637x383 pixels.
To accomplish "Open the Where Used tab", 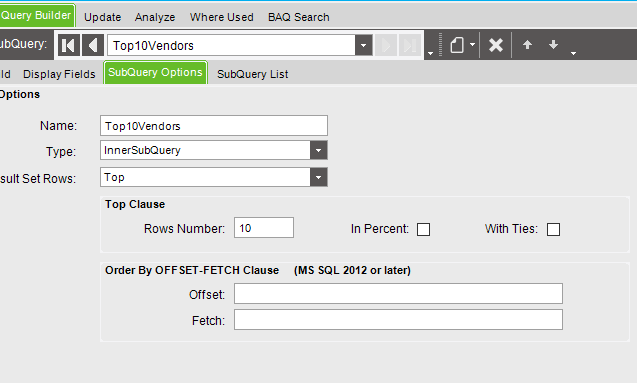I will [221, 17].
